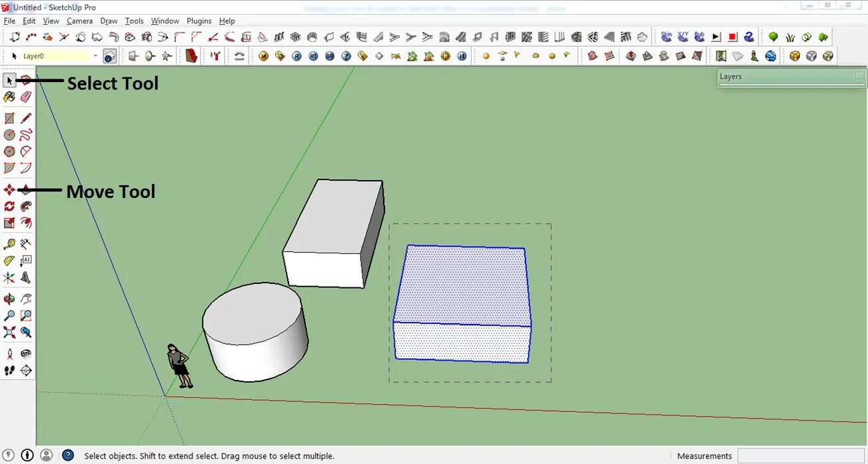Image resolution: width=868 pixels, height=464 pixels.
Task: Choose the Follow Me tool
Action: (26, 207)
